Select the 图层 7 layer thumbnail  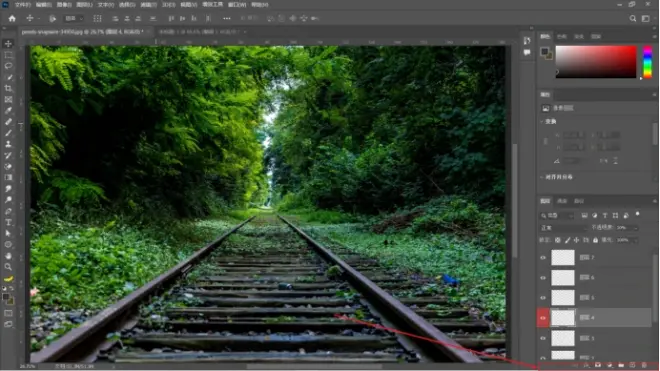(563, 257)
